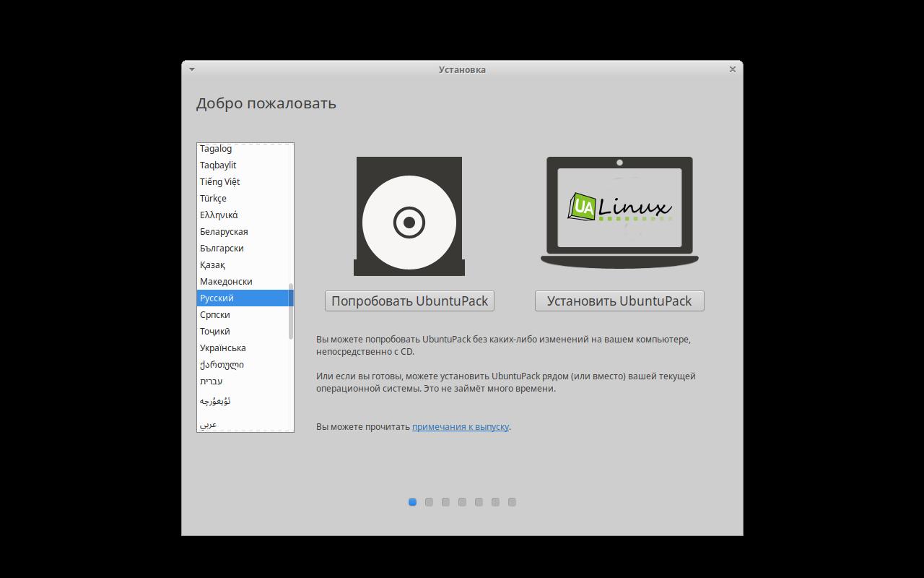Select the Hebrew עברית language entry
924x578 pixels.
[243, 381]
